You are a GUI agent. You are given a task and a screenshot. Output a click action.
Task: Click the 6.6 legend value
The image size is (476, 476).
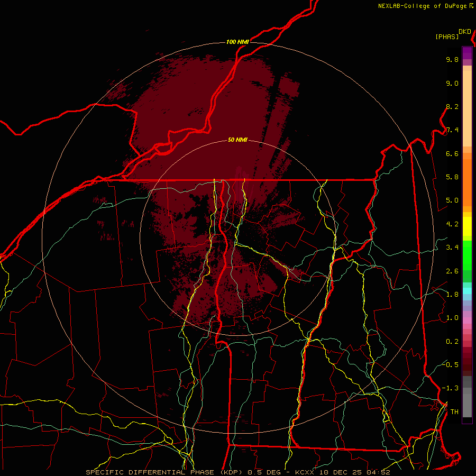(452, 153)
